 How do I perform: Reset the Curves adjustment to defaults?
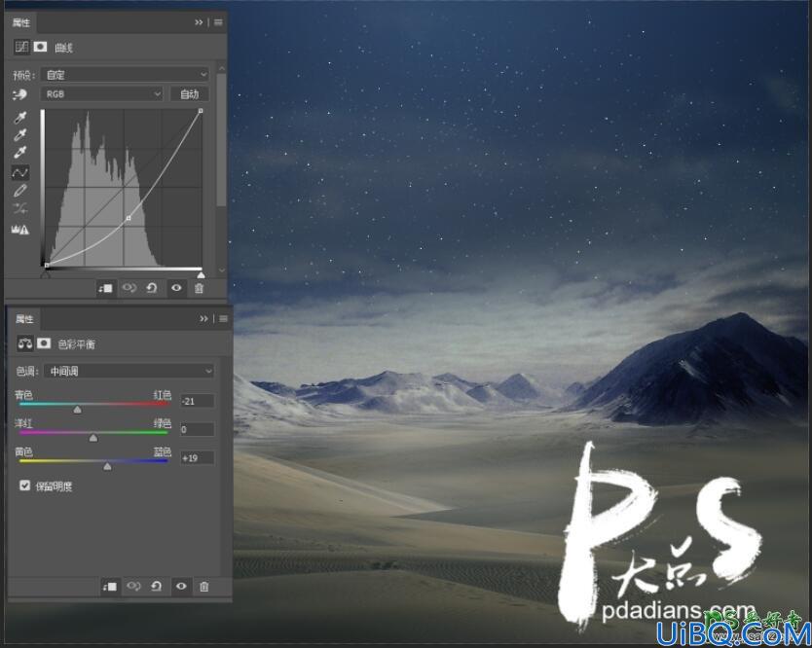pyautogui.click(x=152, y=288)
